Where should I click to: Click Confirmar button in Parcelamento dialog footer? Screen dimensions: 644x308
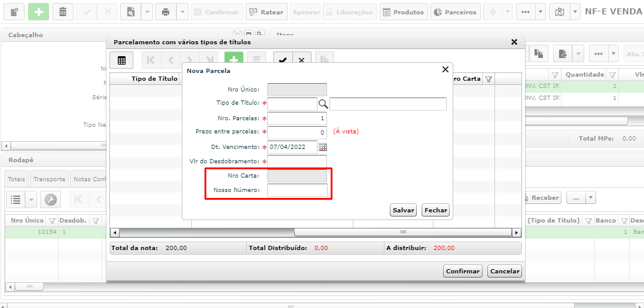(x=463, y=271)
